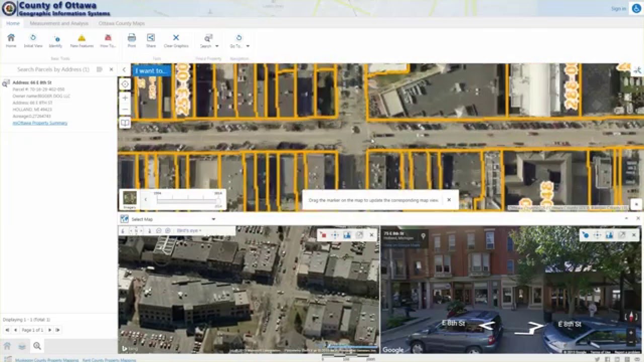Viewport: 644px width, 362px height.
Task: Close the Bing bird's eye viewer
Action: pyautogui.click(x=372, y=235)
